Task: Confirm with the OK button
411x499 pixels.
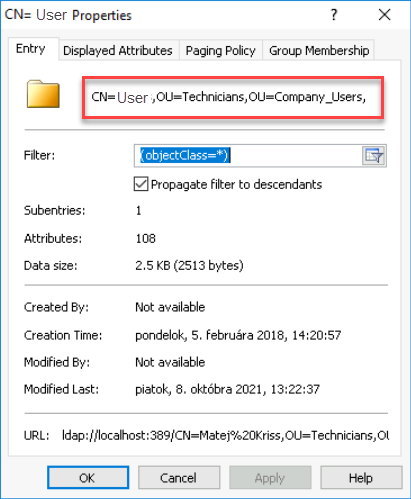Action: tap(88, 478)
